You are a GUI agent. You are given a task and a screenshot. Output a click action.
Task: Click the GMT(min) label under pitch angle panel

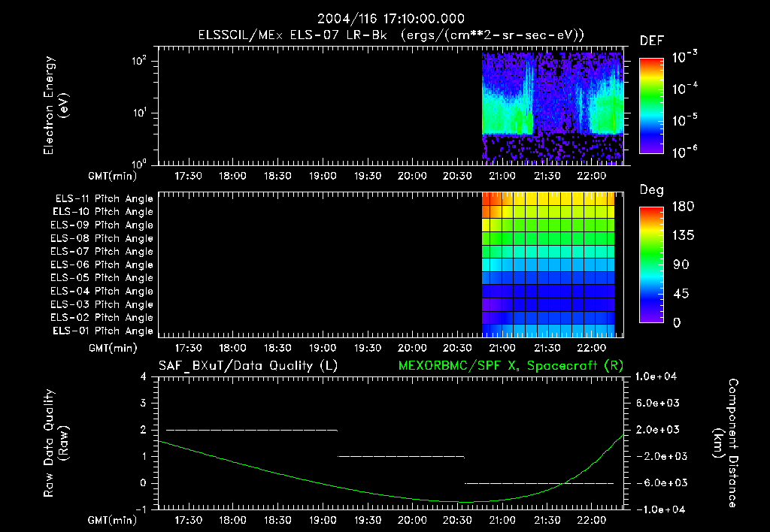coord(113,349)
